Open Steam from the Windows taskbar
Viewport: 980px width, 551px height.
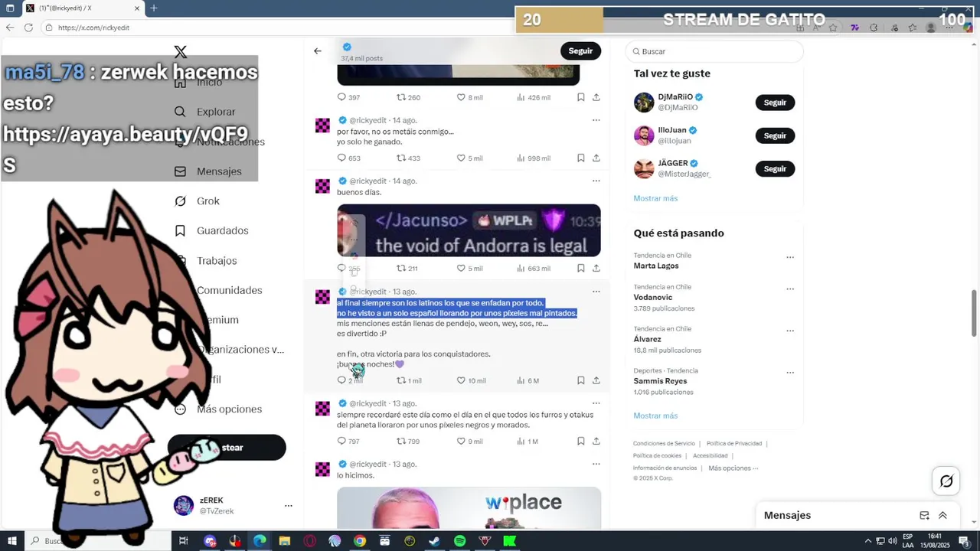(x=434, y=541)
